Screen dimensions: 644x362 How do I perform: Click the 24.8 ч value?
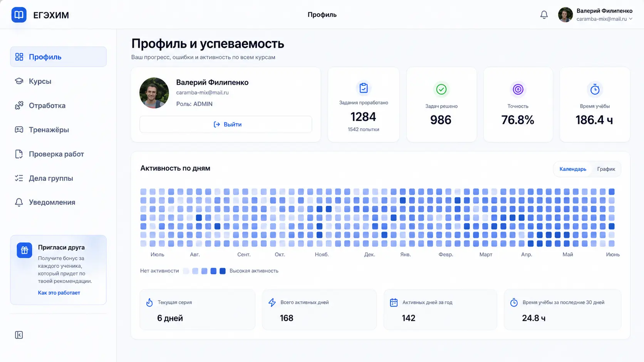coord(533,318)
